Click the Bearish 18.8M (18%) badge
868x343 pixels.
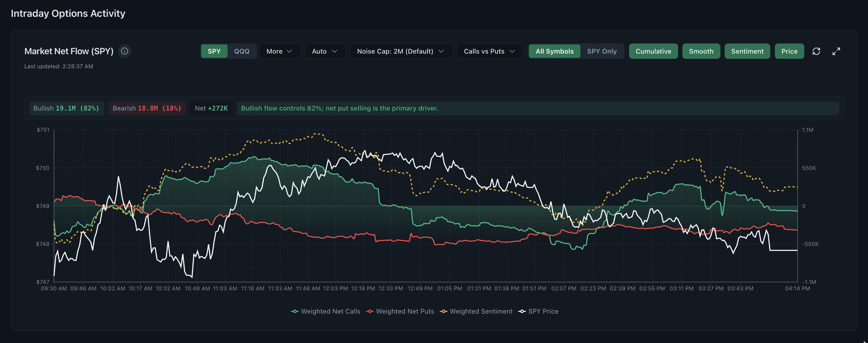click(147, 108)
